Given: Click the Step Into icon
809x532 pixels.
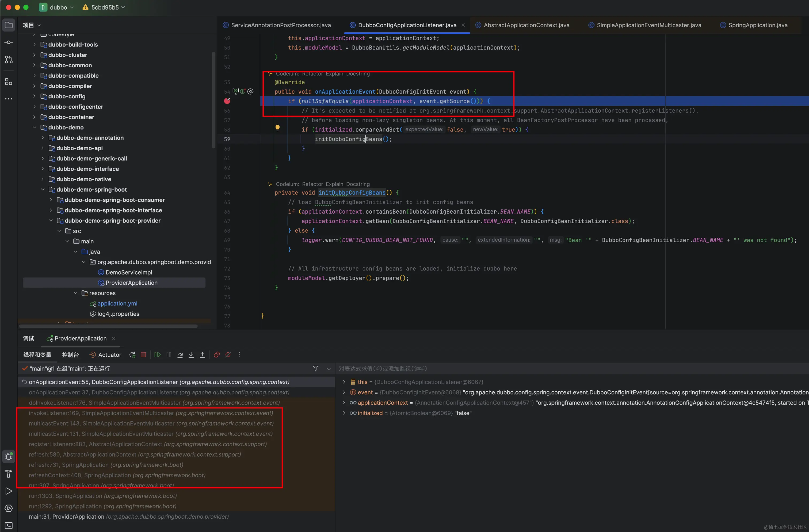Looking at the screenshot, I should point(191,355).
